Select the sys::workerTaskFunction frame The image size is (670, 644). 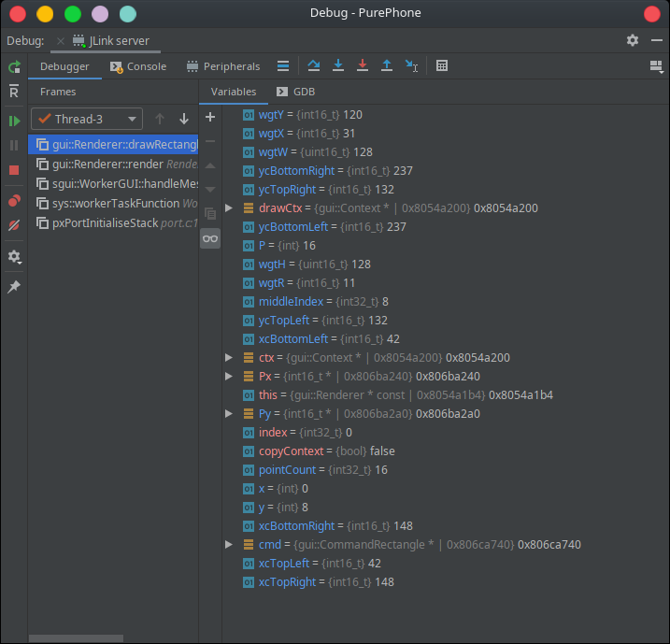(x=114, y=203)
